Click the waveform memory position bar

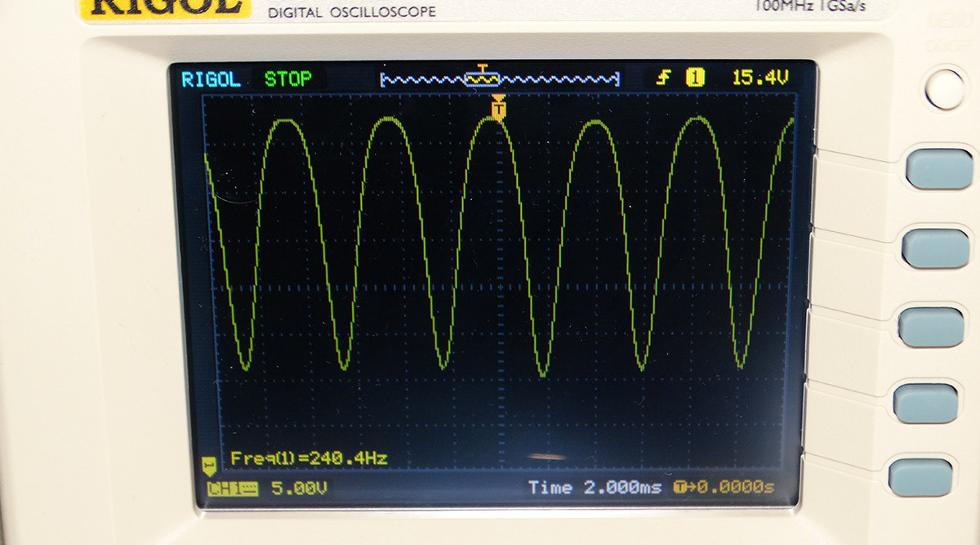point(500,79)
